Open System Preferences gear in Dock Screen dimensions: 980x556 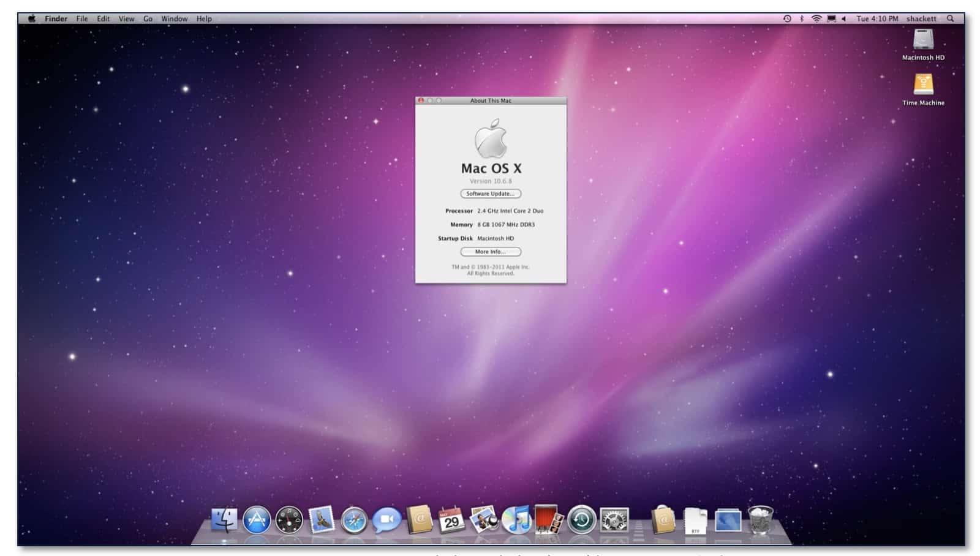614,520
